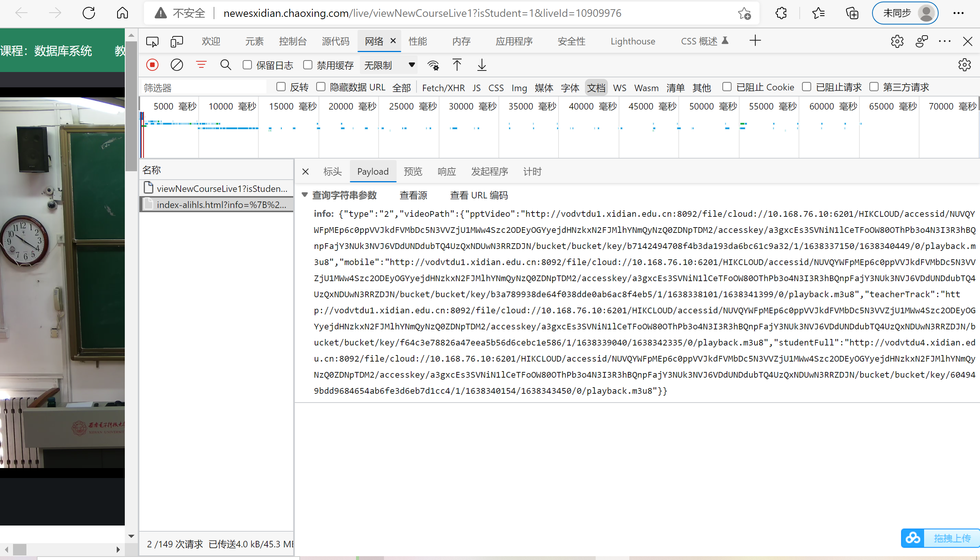Click the page's vertical scrollbar thumb

click(x=131, y=106)
